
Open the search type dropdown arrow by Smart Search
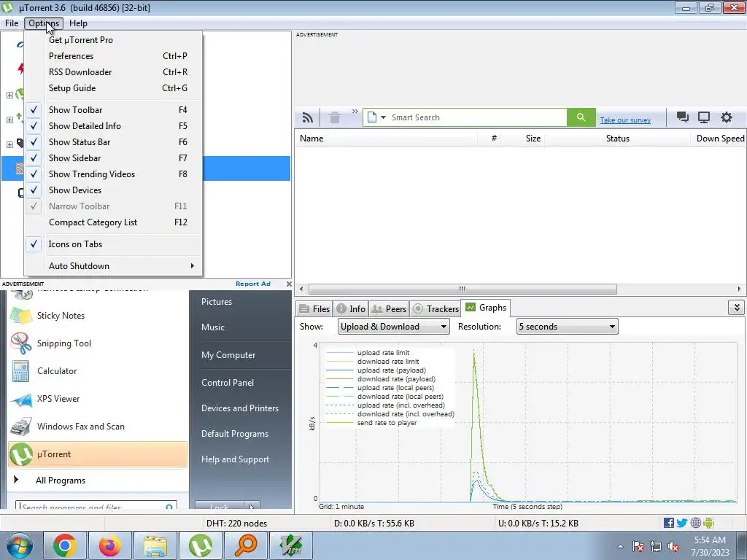click(x=383, y=117)
